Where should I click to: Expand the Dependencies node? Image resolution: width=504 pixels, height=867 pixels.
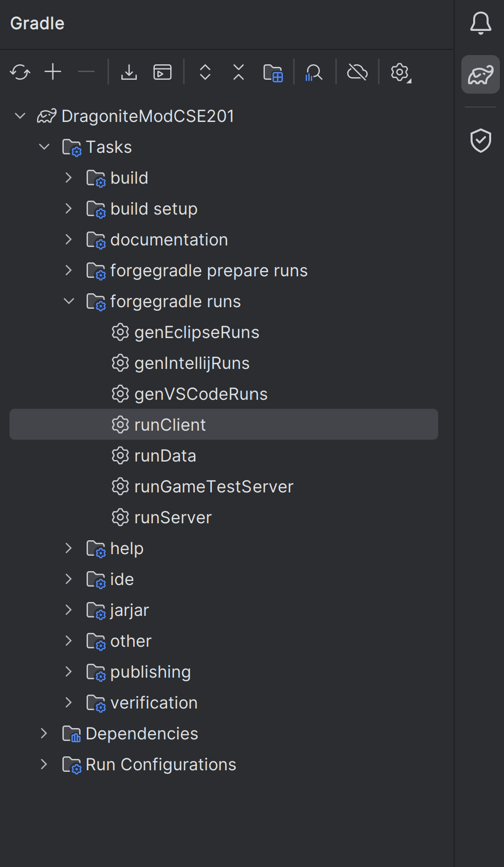44,734
